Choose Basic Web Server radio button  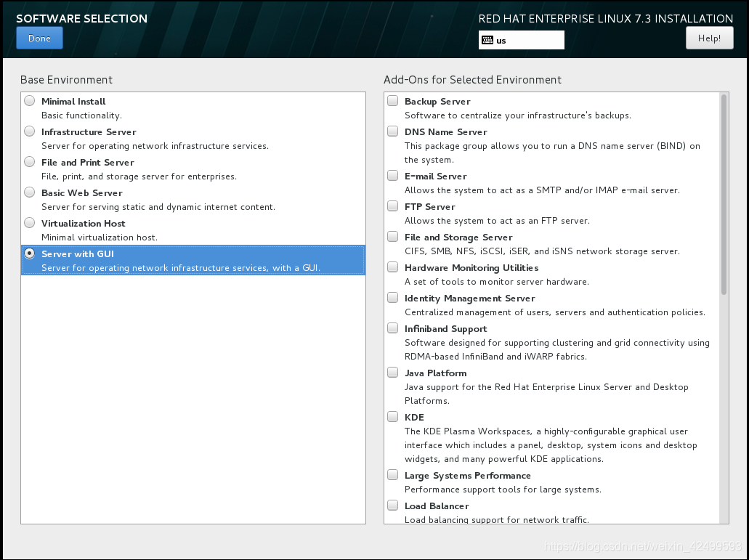tap(30, 192)
